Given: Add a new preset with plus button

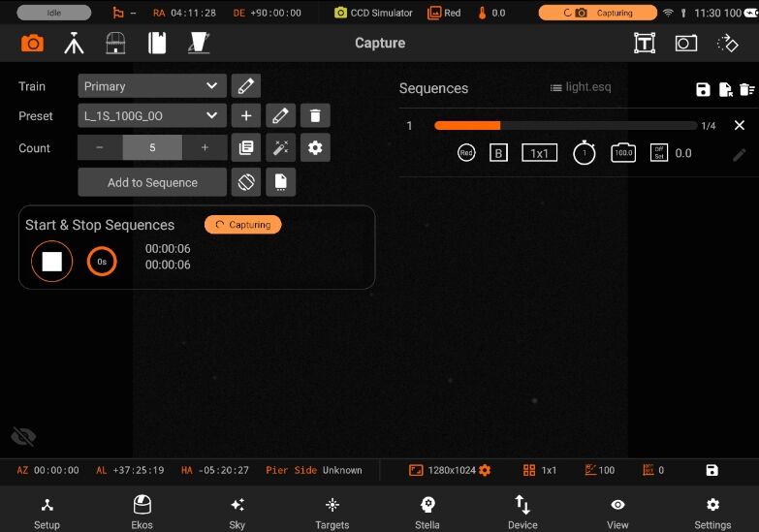Looking at the screenshot, I should [246, 115].
